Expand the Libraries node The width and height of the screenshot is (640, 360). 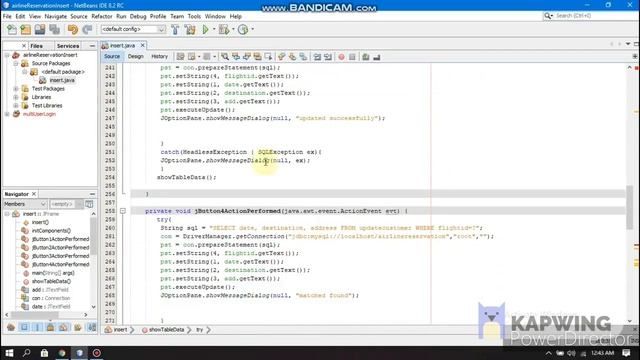(x=16, y=97)
